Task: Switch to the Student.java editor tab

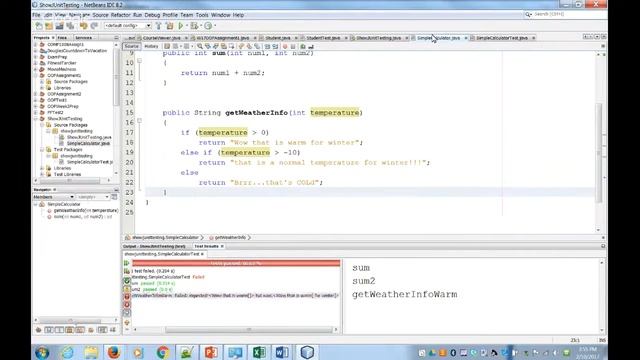Action: click(278, 38)
